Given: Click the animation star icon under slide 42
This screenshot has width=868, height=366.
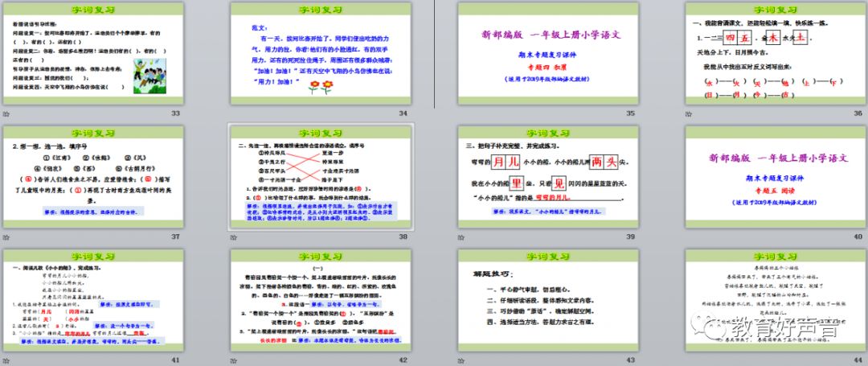Looking at the screenshot, I should 234,360.
